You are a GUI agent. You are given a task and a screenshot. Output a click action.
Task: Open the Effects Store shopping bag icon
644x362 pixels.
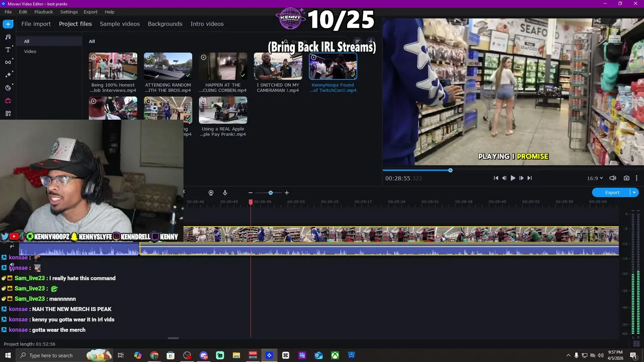(x=8, y=101)
